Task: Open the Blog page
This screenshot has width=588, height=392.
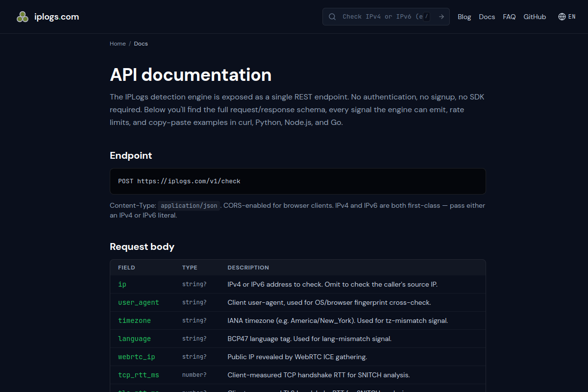Action: pyautogui.click(x=464, y=17)
